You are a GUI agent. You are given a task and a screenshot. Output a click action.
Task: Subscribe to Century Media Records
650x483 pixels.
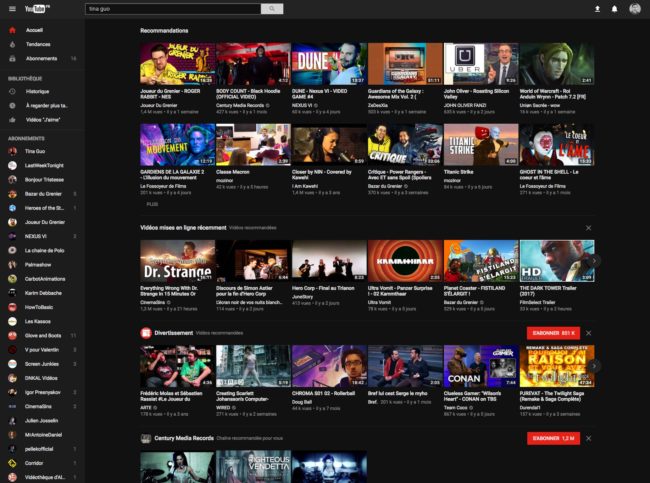tap(553, 438)
